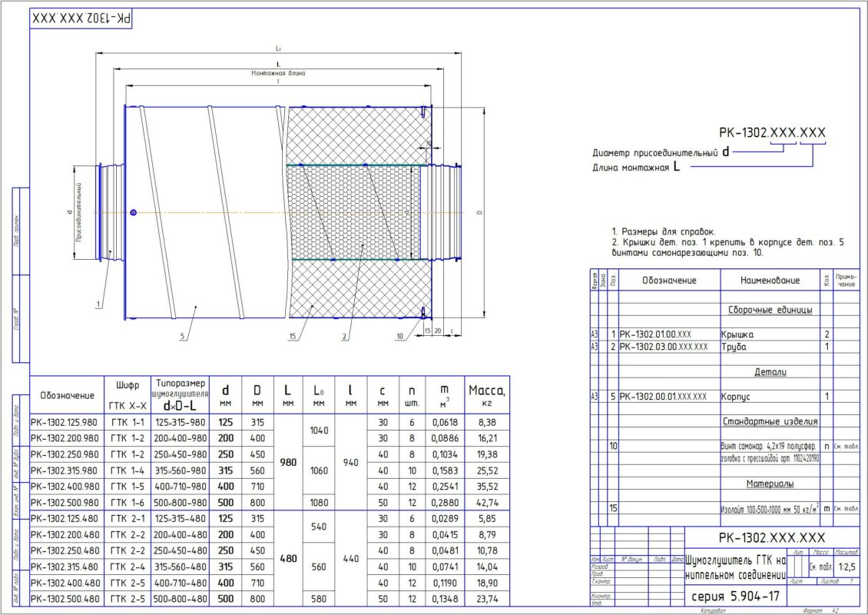The height and width of the screenshot is (615, 868).
Task: Click the specification code "РК-1302.03.00.XXX.XXX"
Action: 664,347
